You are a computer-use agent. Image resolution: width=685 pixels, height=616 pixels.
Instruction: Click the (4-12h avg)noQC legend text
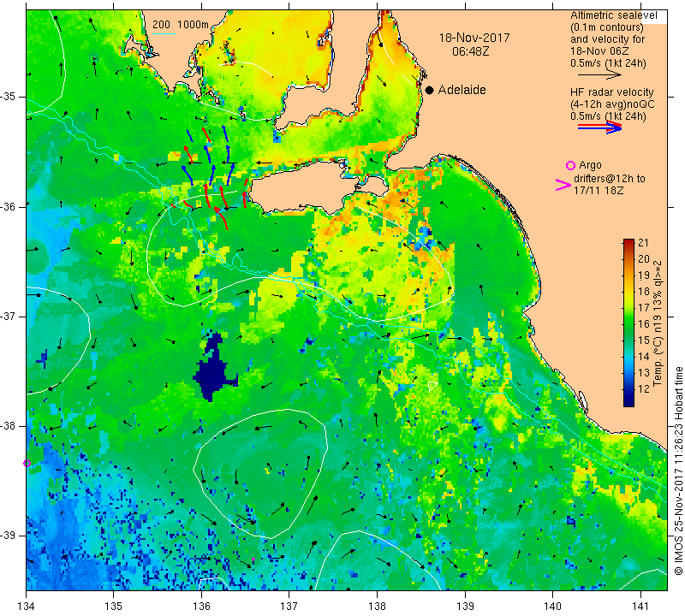click(x=612, y=104)
